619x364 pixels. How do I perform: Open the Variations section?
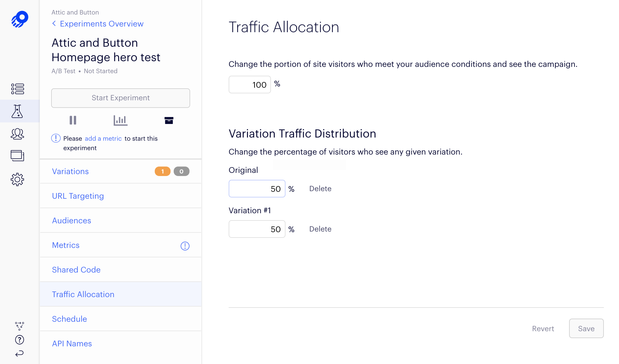coord(70,172)
